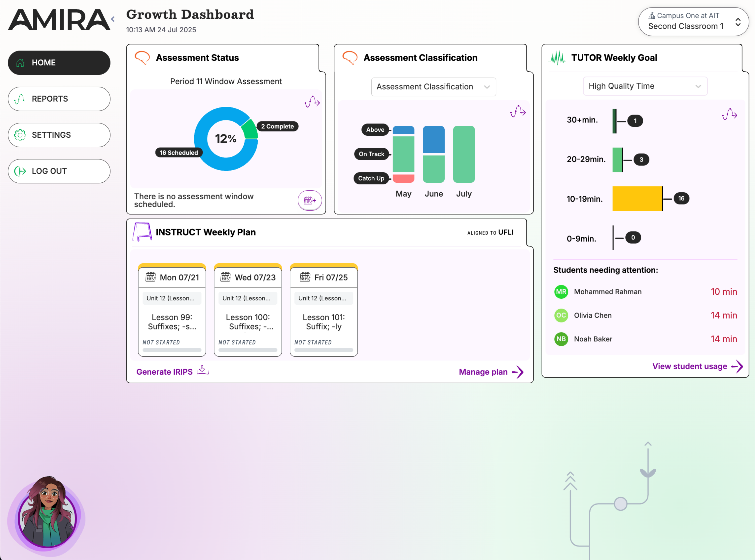Click the Log Out sidebar button
This screenshot has height=560, width=755.
[59, 171]
